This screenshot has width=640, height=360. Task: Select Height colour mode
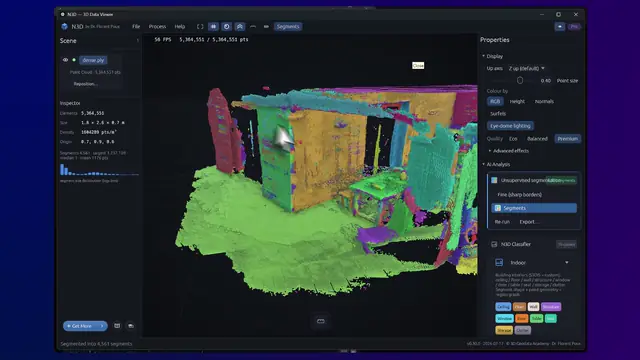[517, 101]
